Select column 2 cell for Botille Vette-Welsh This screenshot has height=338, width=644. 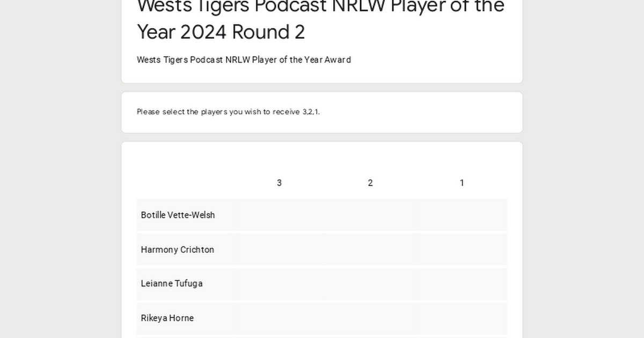tap(370, 215)
